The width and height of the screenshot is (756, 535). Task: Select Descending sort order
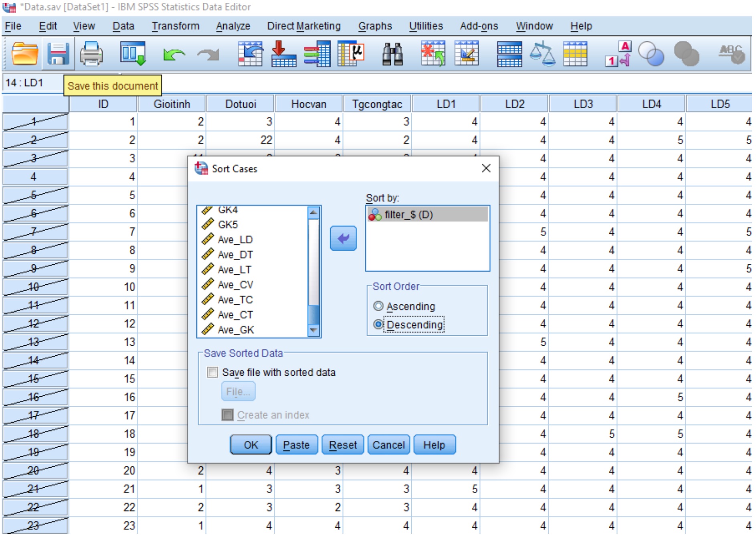tap(378, 324)
